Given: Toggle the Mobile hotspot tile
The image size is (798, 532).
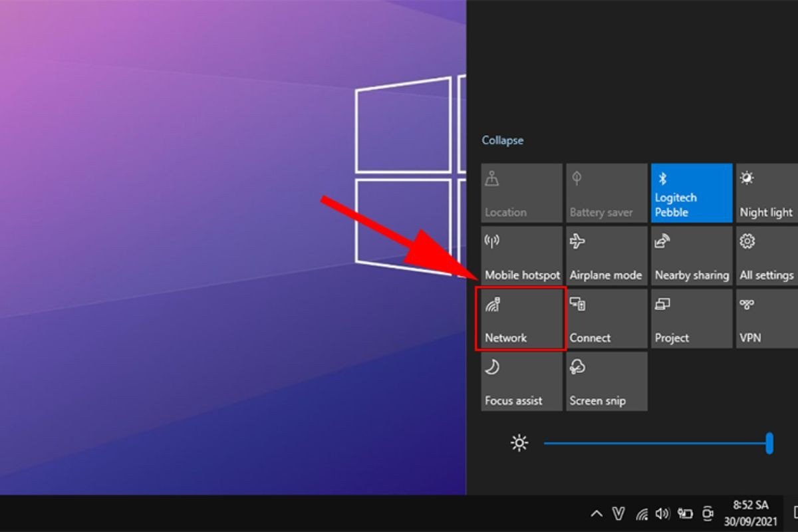Looking at the screenshot, I should (521, 256).
